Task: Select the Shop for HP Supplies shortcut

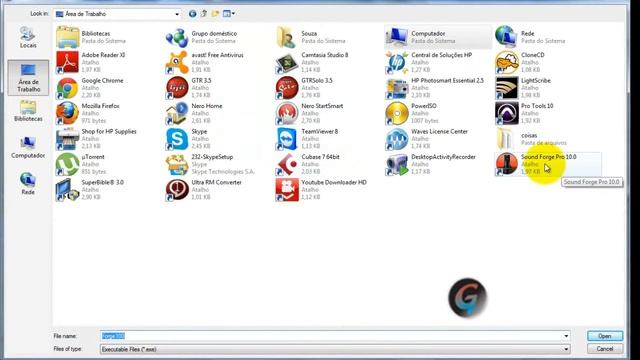Action: tap(96, 139)
